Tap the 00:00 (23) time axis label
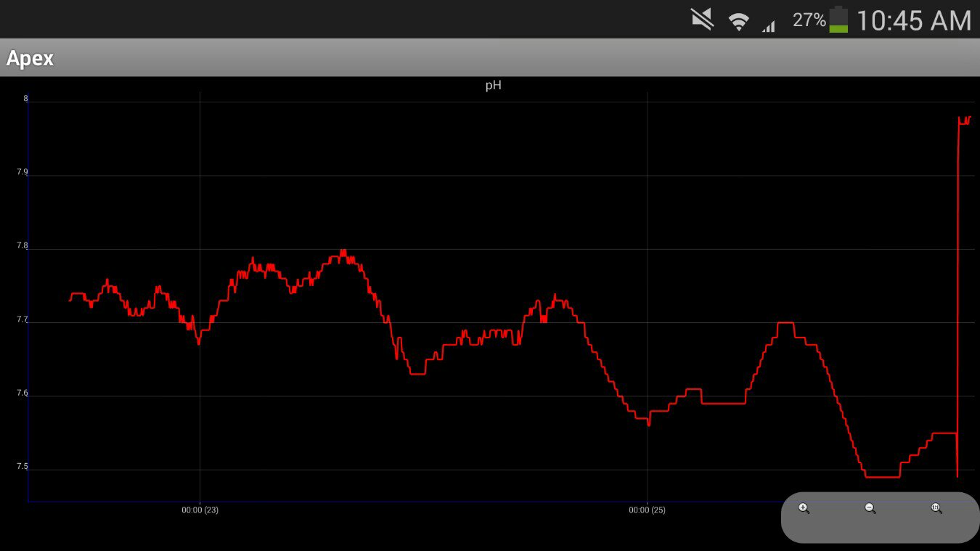This screenshot has height=551, width=980. coord(200,510)
